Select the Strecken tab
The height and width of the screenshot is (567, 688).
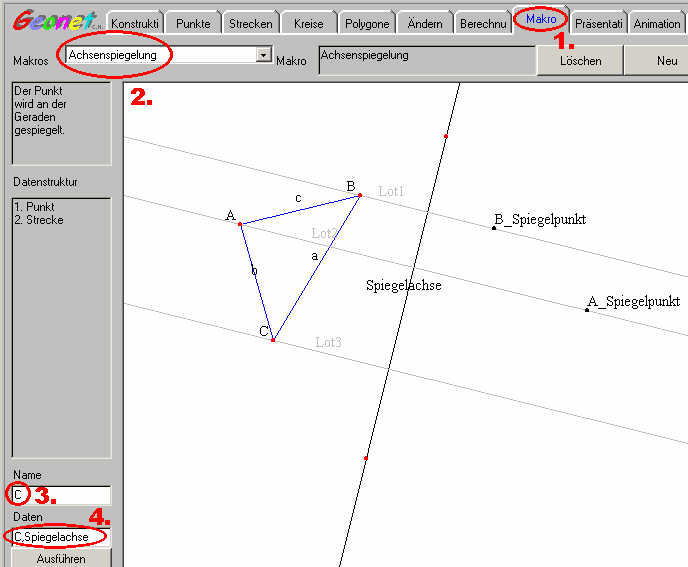(250, 24)
